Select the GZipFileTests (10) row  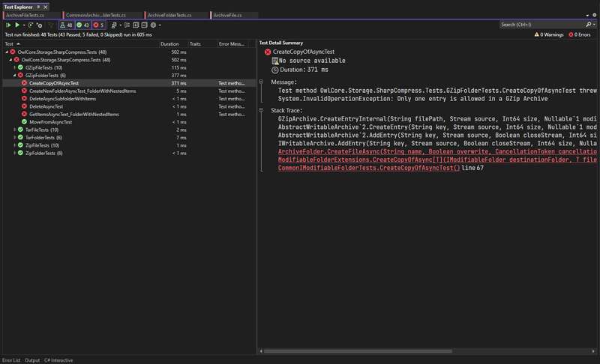[x=129, y=67]
